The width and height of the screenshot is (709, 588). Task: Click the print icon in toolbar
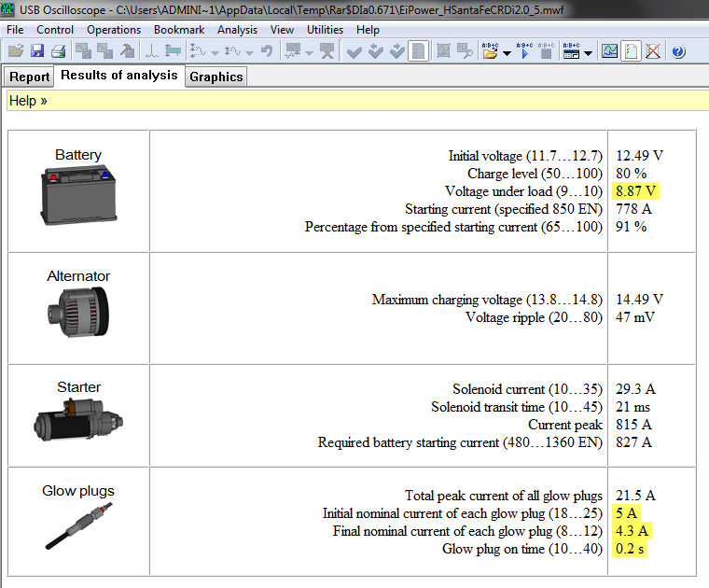click(58, 51)
